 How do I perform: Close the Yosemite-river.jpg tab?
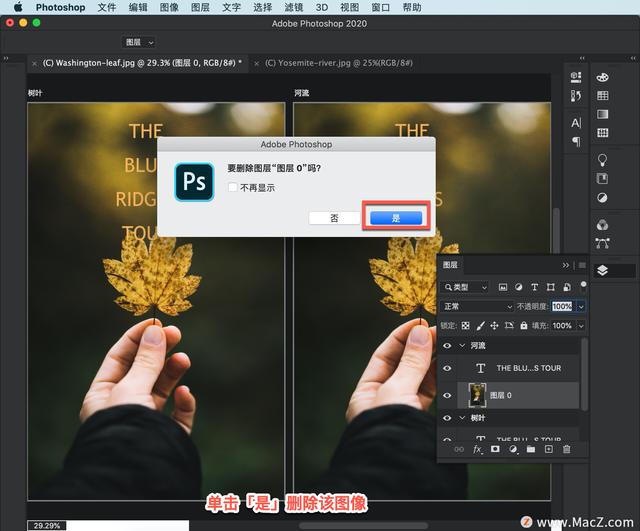(x=257, y=63)
